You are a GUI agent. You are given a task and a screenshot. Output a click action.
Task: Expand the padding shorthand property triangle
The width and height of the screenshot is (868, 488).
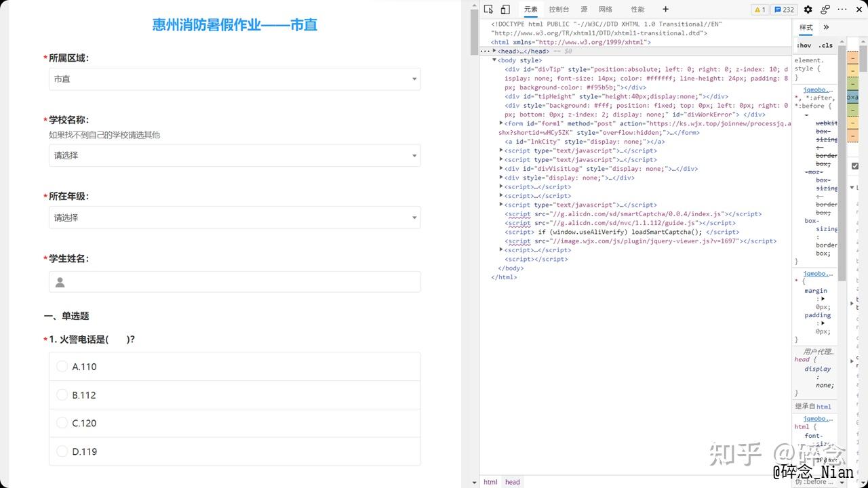click(x=823, y=323)
